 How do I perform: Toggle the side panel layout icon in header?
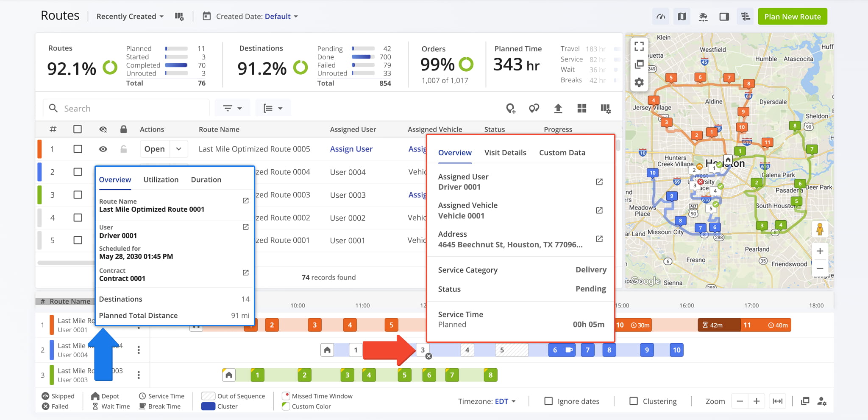[724, 17]
